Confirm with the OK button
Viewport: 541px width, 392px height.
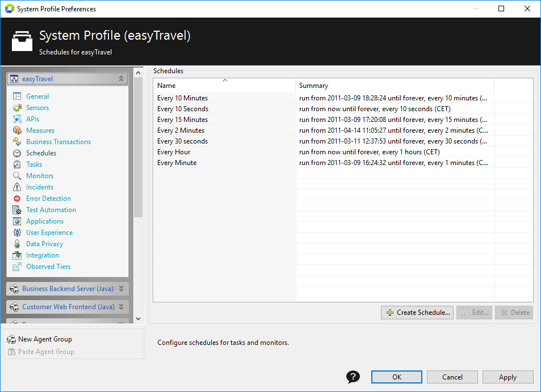pyautogui.click(x=397, y=377)
